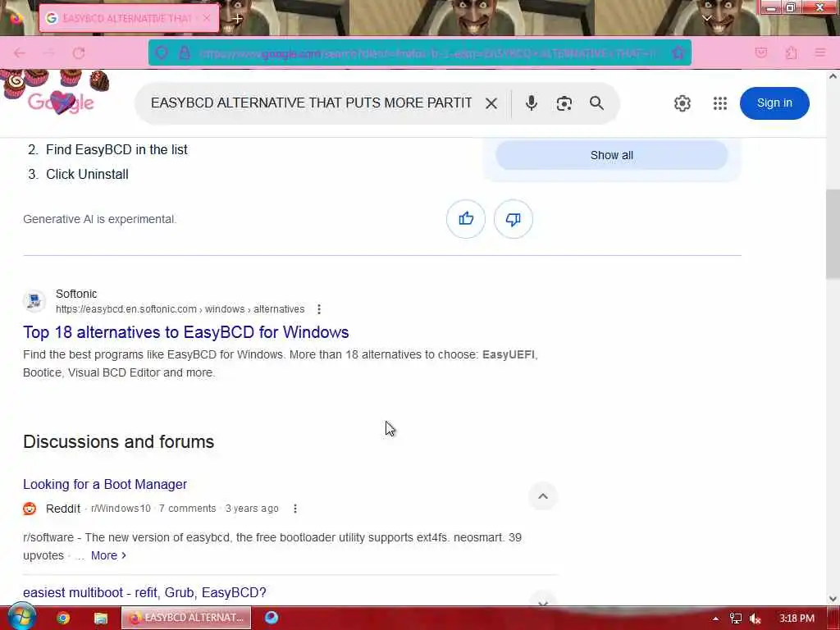Open the Windows Start menu orb
The width and height of the screenshot is (840, 630).
[21, 617]
